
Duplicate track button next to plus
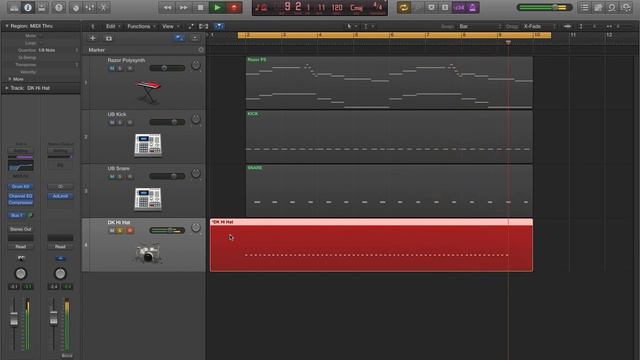pos(109,38)
